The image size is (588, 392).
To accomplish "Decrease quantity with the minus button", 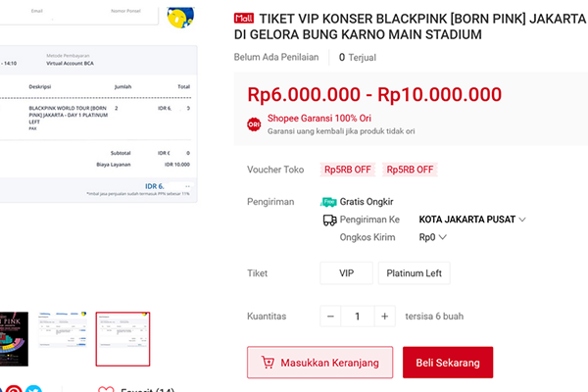I will point(332,317).
